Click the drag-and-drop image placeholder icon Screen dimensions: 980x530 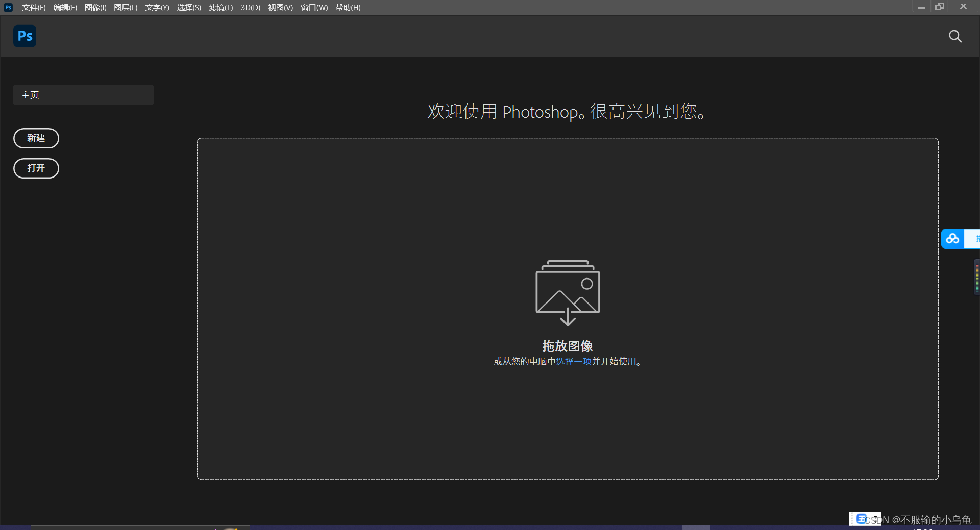tap(568, 293)
